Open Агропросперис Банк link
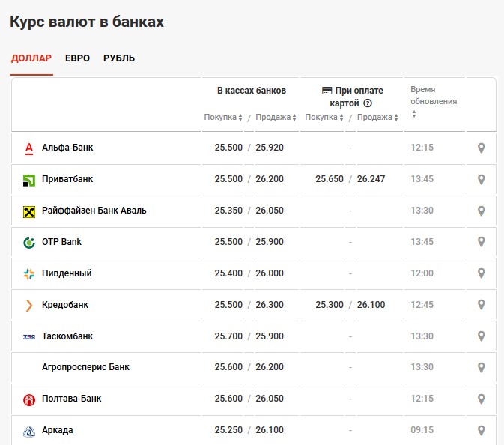The width and height of the screenshot is (504, 445). [x=85, y=367]
